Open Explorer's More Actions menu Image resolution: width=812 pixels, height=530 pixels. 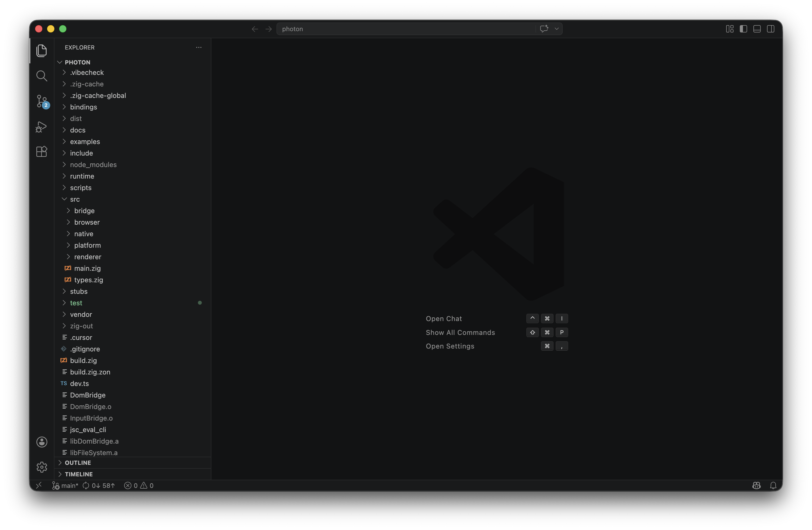coord(199,47)
